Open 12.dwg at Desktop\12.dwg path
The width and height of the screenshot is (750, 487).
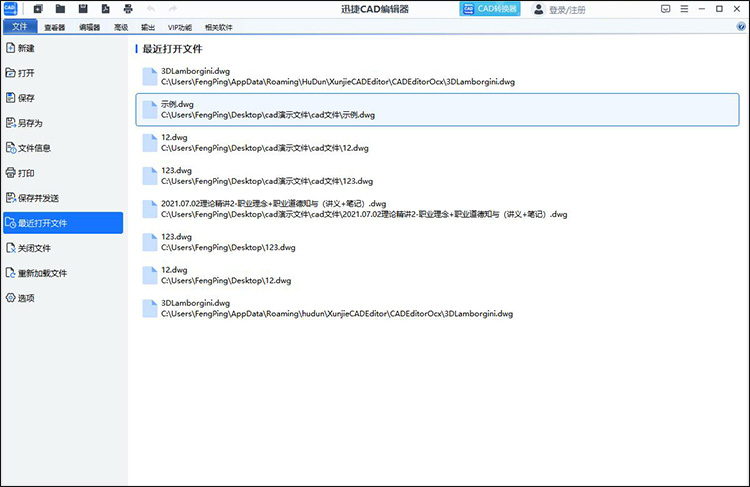tap(437, 275)
